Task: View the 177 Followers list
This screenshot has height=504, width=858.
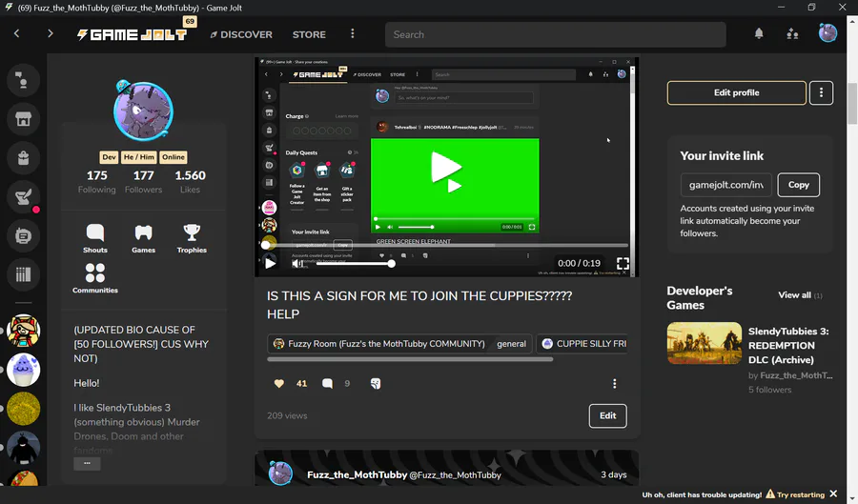Action: (x=143, y=181)
